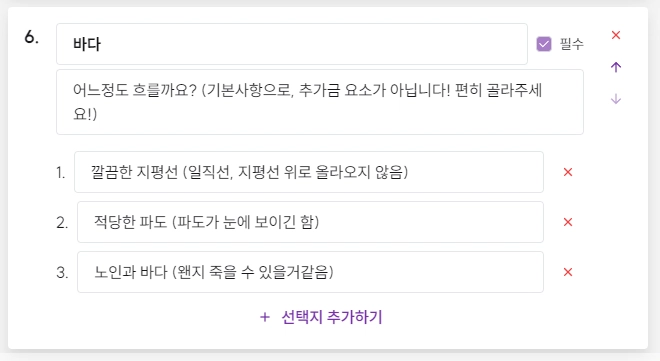Click the 필수 label text
This screenshot has height=361, width=660.
[572, 44]
